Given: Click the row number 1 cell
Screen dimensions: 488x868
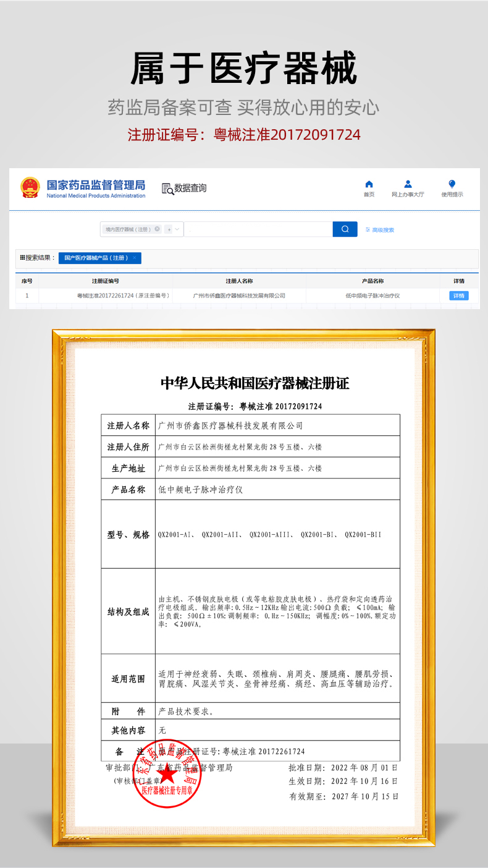Looking at the screenshot, I should [27, 296].
